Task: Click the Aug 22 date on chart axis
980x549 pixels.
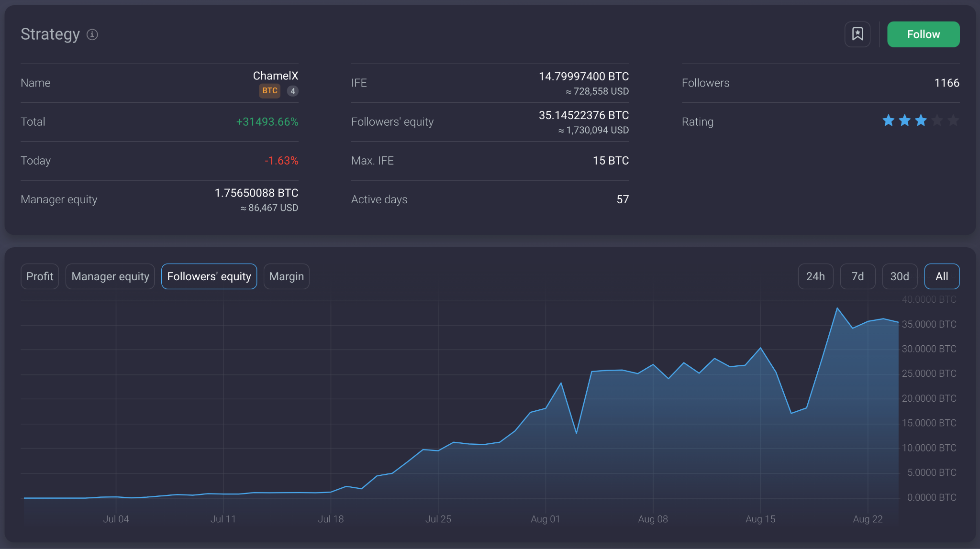Action: click(868, 519)
